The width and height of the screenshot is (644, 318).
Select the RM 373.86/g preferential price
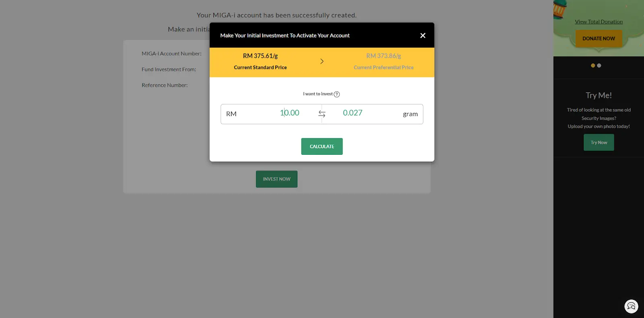(x=384, y=56)
